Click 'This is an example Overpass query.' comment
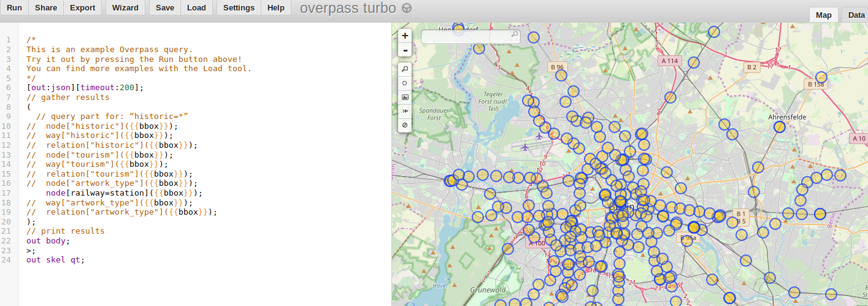Image resolution: width=868 pixels, height=306 pixels. click(109, 50)
